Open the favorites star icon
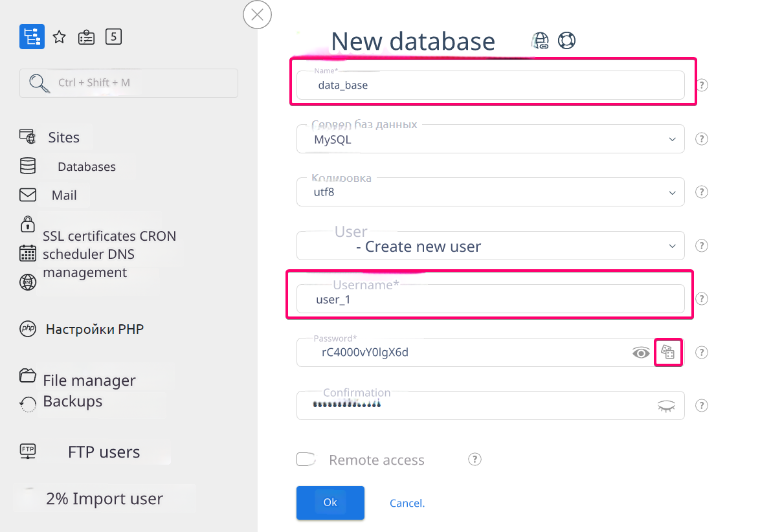Image resolution: width=760 pixels, height=532 pixels. [x=59, y=37]
